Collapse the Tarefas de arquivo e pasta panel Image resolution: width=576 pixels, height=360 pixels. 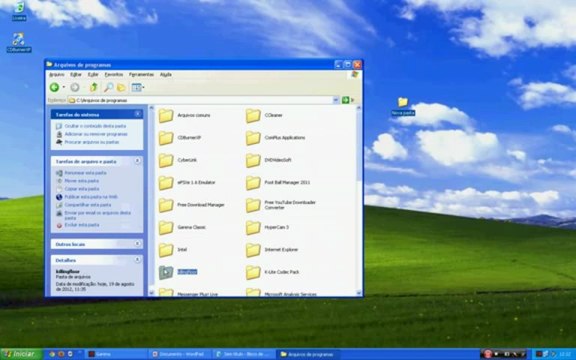click(x=137, y=161)
